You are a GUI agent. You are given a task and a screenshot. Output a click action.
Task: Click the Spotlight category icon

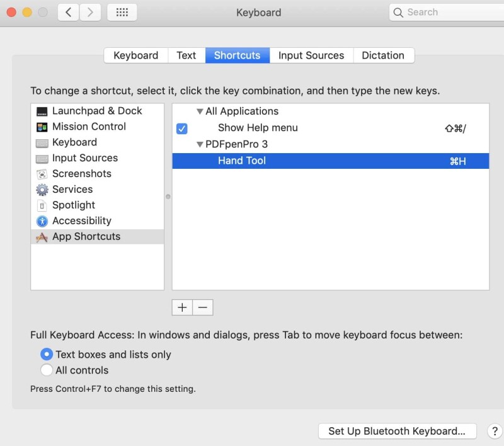click(42, 205)
